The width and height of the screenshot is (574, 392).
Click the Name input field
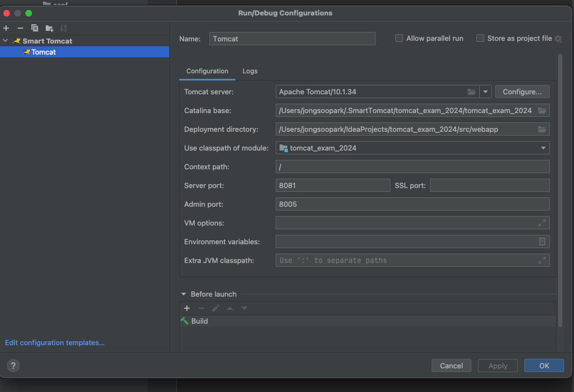[292, 39]
